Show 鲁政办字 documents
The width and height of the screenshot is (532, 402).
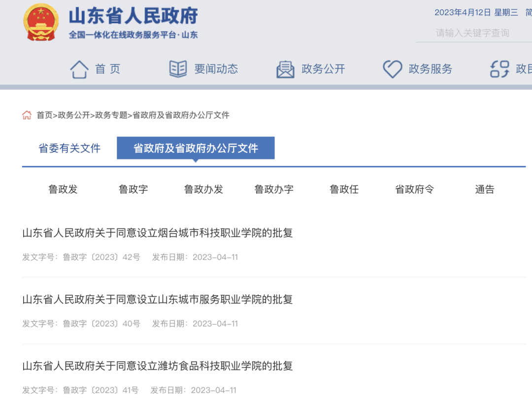tap(274, 189)
